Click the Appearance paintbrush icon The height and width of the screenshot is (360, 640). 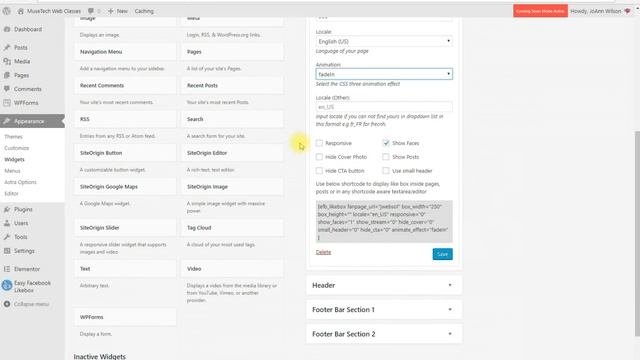[x=7, y=121]
